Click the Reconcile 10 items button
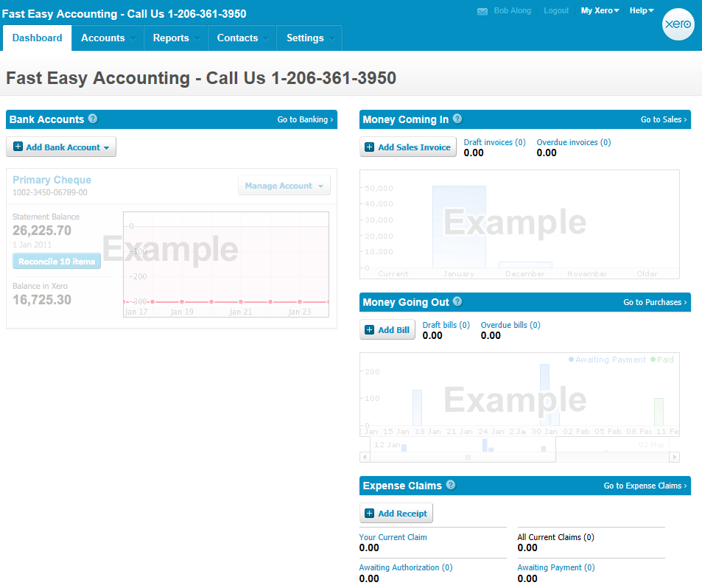Screen dimensions: 702x588 (57, 261)
